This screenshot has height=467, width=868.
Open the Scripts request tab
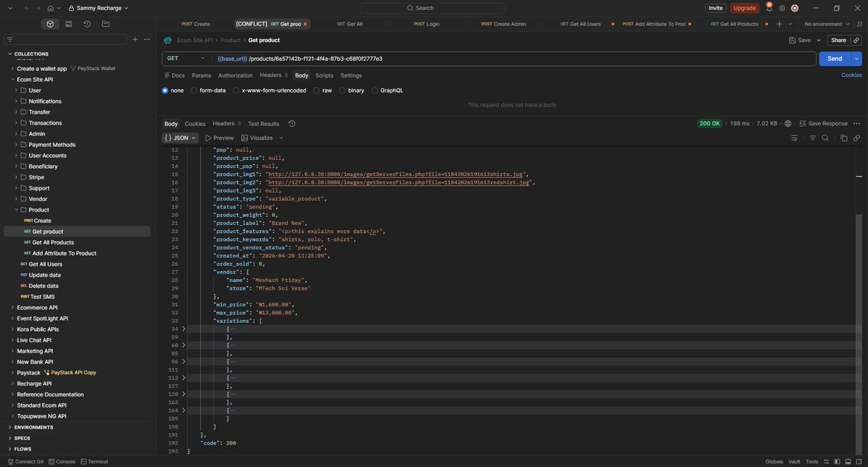click(324, 75)
